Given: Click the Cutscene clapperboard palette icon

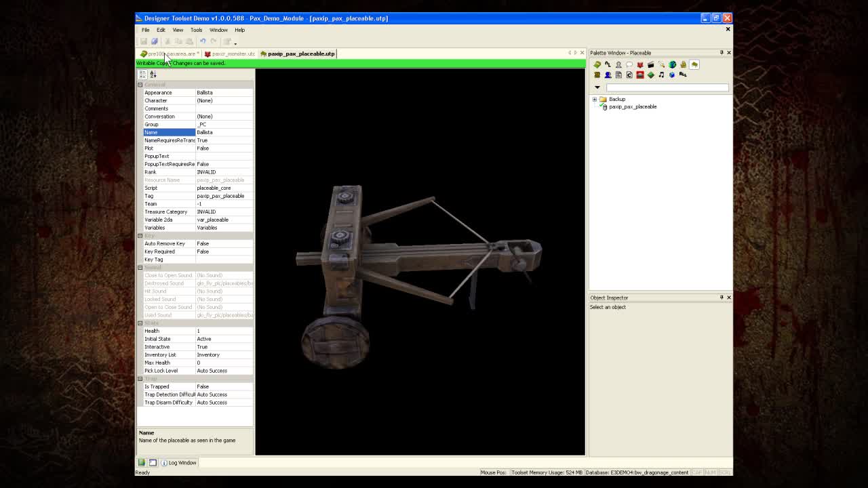Looking at the screenshot, I should [x=651, y=64].
